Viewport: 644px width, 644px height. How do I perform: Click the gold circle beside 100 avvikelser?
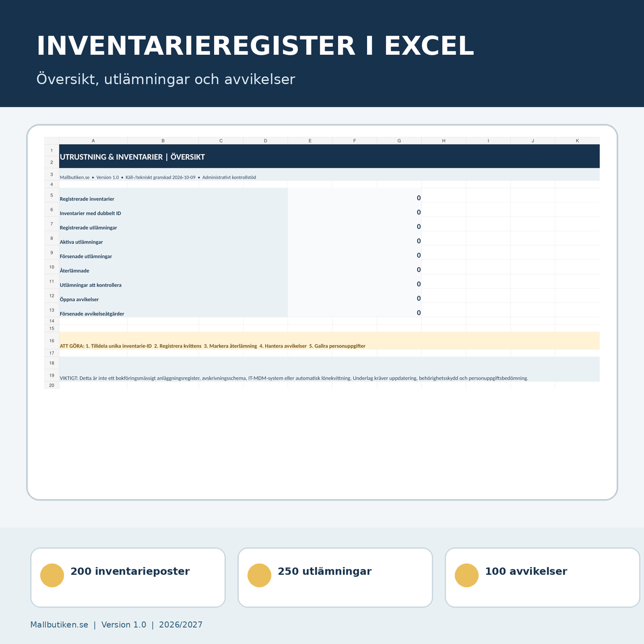click(x=466, y=575)
